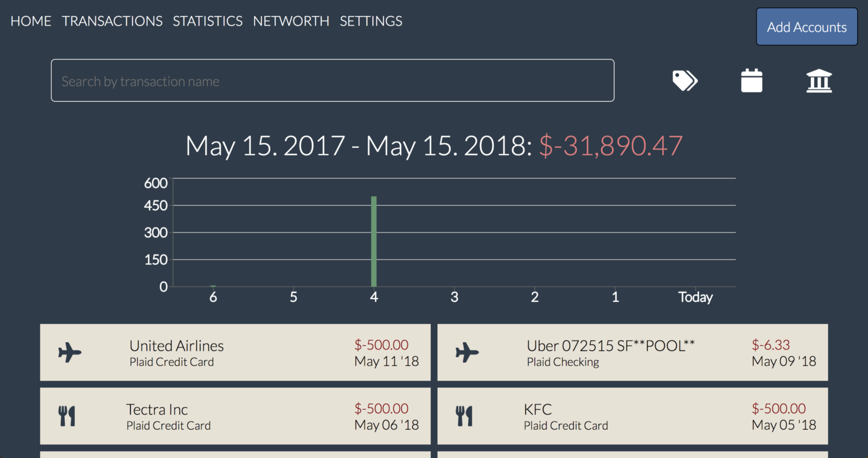Image resolution: width=868 pixels, height=458 pixels.
Task: Select the KFC transaction name
Action: tap(538, 409)
